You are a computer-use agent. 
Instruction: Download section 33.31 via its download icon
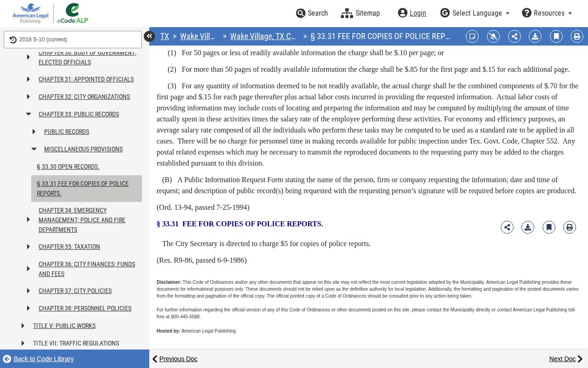tap(528, 227)
